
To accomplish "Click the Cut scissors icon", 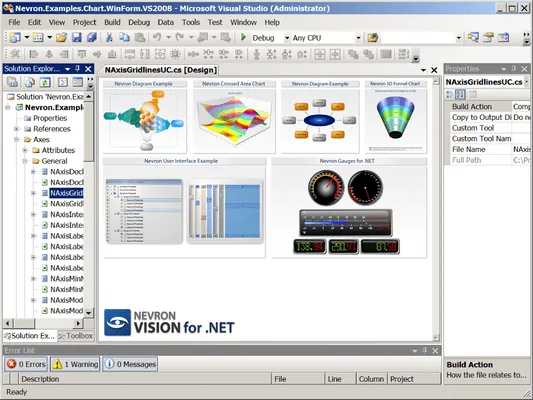I will [x=109, y=37].
